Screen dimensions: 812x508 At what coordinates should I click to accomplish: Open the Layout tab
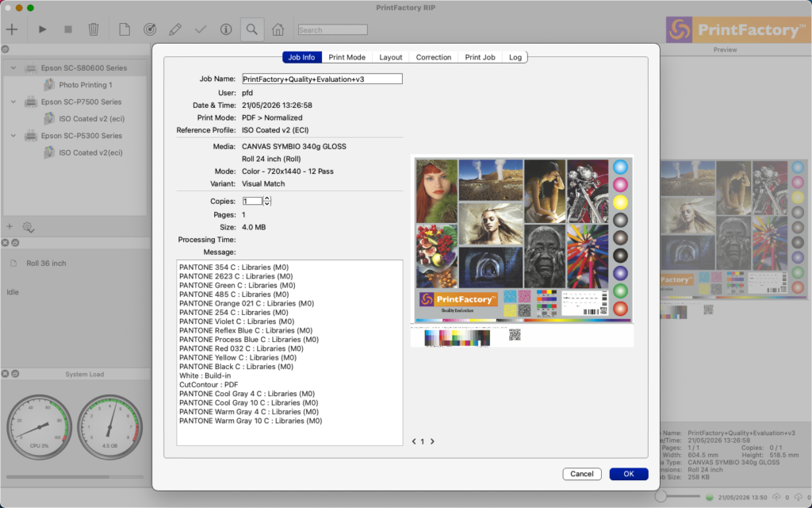point(390,57)
